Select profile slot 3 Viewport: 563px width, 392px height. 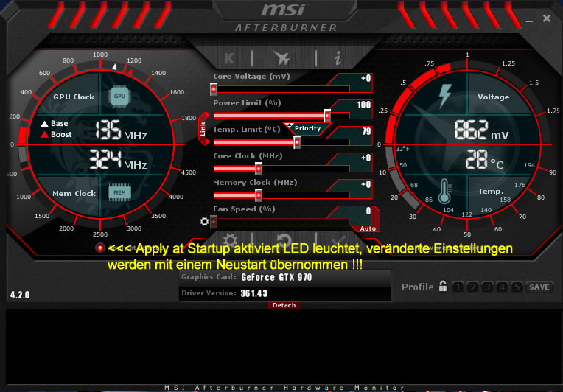tap(487, 287)
